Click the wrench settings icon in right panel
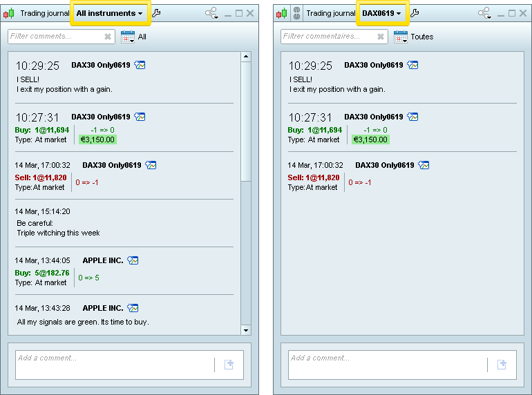Screen dimensions: 532x395 [x=415, y=13]
